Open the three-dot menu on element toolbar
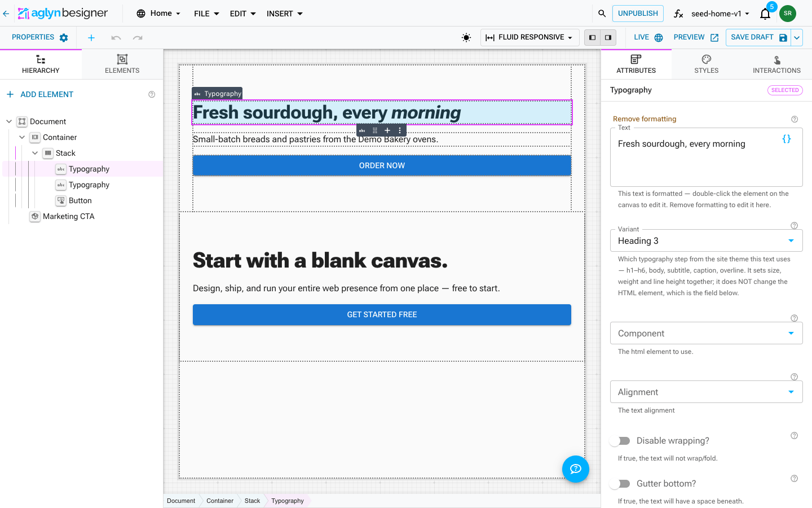812x508 pixels. (400, 130)
